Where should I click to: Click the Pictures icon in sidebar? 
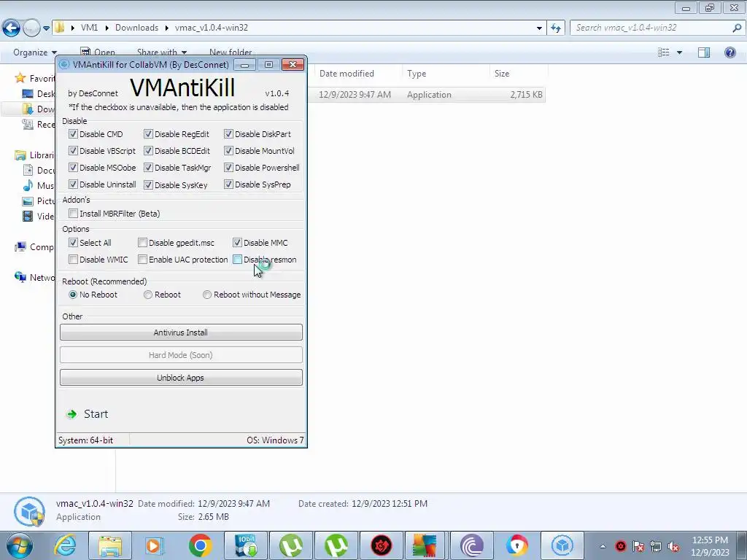coord(28,201)
